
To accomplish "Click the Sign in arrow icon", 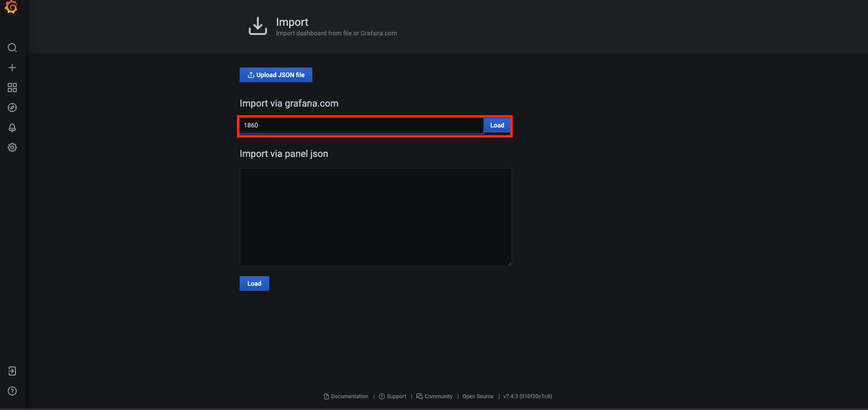I will coord(12,371).
